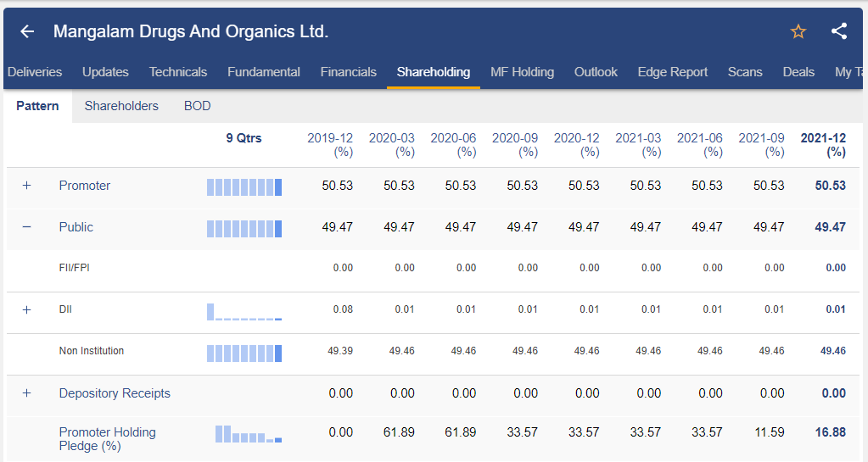Open the BOD sub-tab
The height and width of the screenshot is (462, 868).
pos(197,106)
